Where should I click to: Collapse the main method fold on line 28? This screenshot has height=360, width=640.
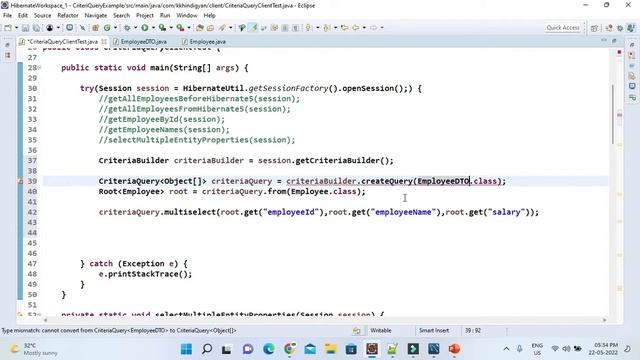point(40,68)
